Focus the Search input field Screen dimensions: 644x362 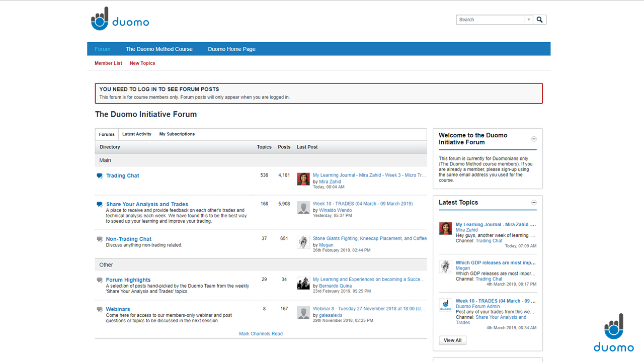pyautogui.click(x=491, y=20)
